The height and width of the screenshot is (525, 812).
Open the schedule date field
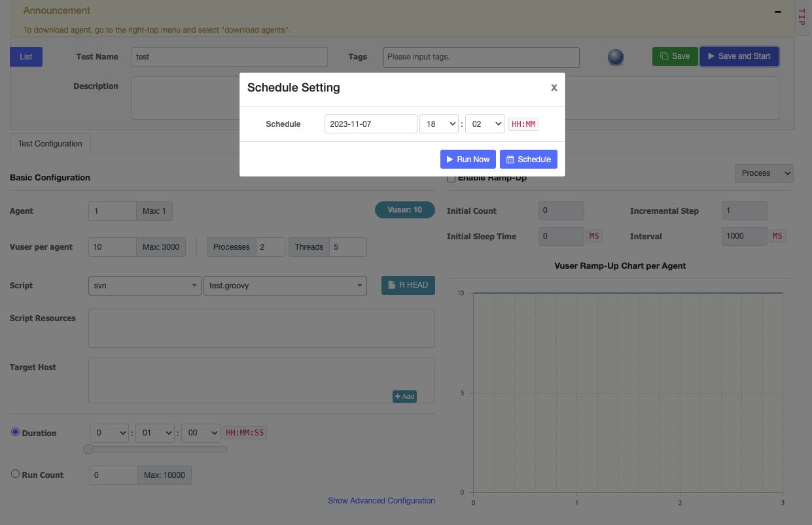point(370,124)
